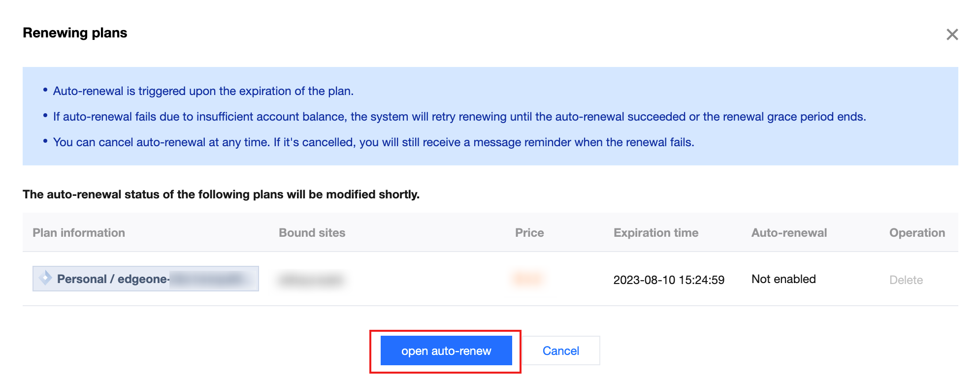Cancel the renewal dialog
The height and width of the screenshot is (381, 980).
(x=560, y=351)
